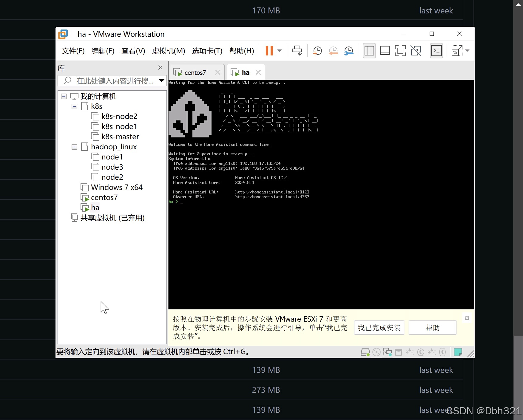523x420 pixels.
Task: Toggle the thumbnail bar view
Action: pyautogui.click(x=385, y=51)
